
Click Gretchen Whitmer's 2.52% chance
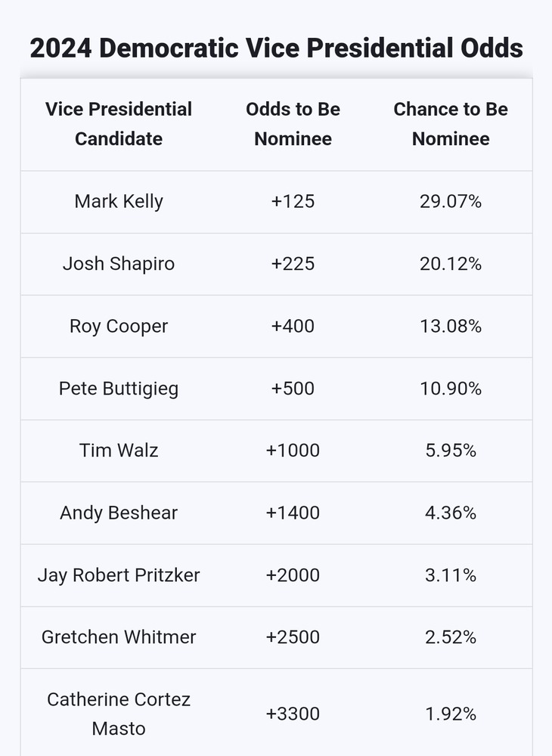[451, 637]
